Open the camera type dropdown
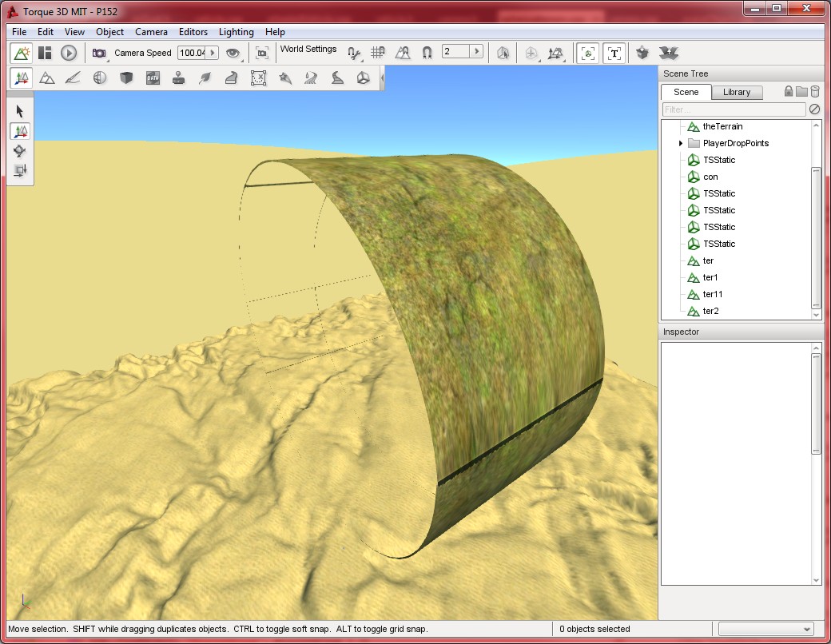831x644 pixels. tap(100, 53)
